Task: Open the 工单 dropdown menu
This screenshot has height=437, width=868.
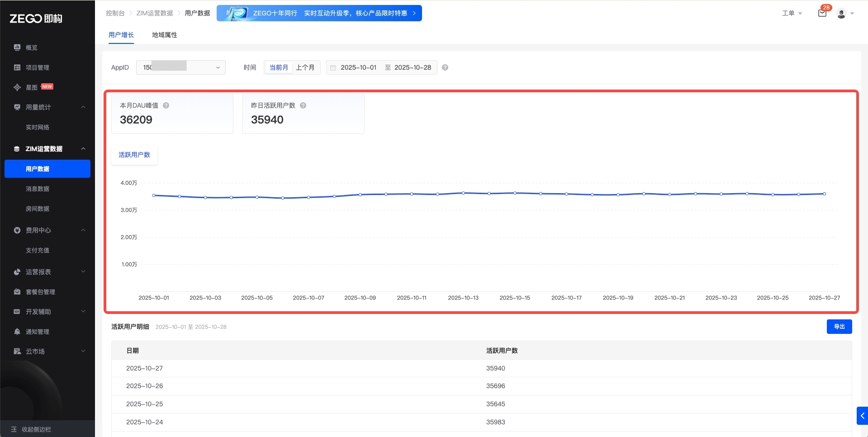Action: point(792,14)
